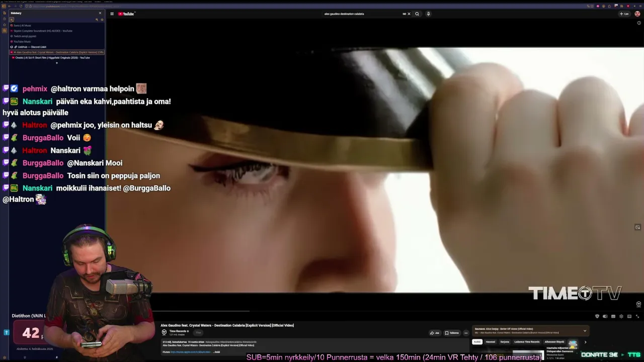Open Sidebery settings gear icon
The height and width of the screenshot is (362, 644).
(102, 20)
